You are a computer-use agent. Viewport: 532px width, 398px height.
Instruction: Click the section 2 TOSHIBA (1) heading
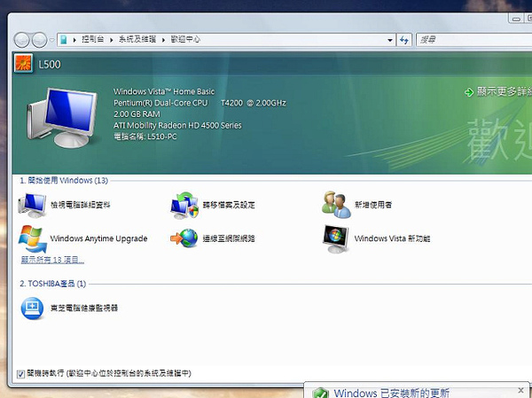pos(53,284)
